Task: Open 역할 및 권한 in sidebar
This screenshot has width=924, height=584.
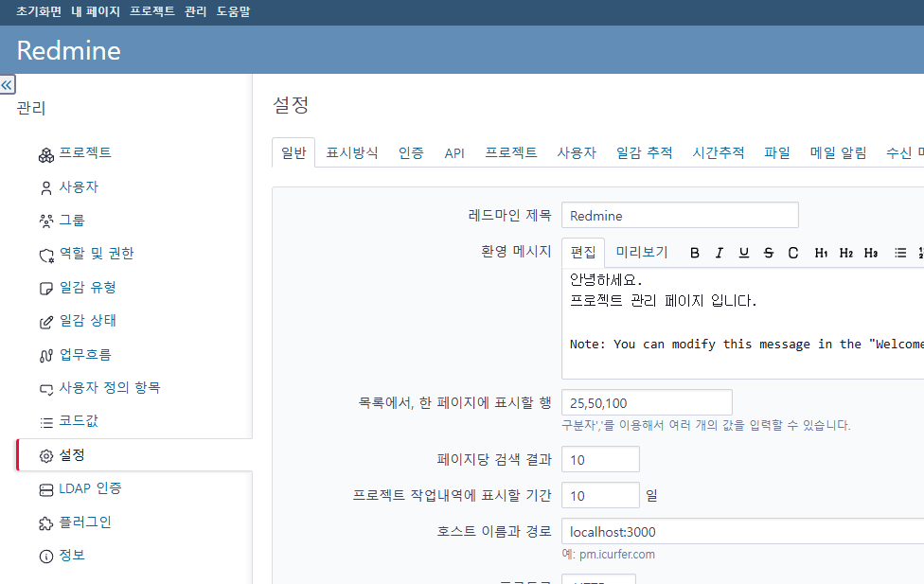Action: pyautogui.click(x=97, y=254)
